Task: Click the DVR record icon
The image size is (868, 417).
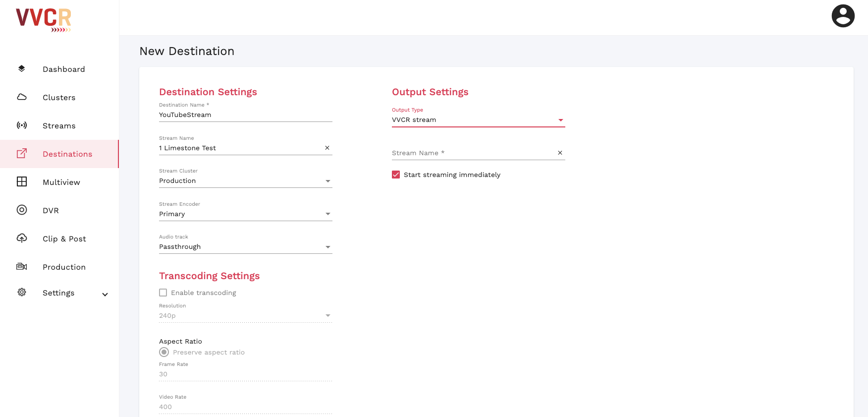Action: click(x=22, y=210)
